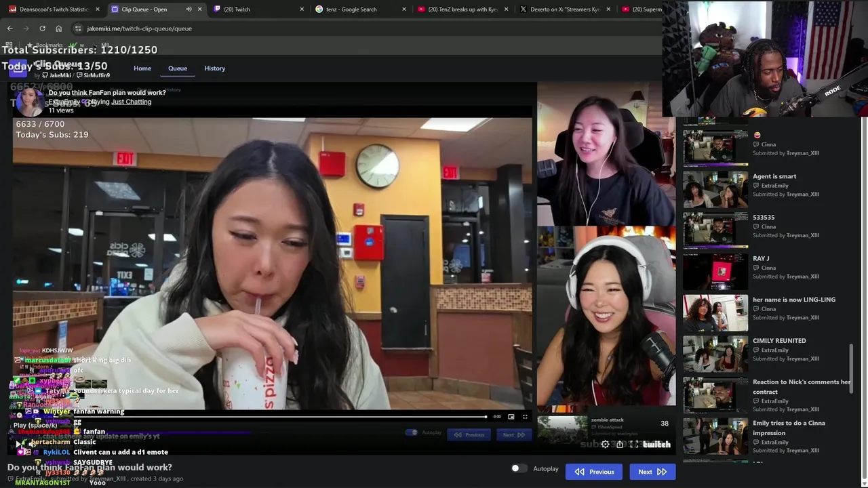868x488 pixels.
Task: Click the address bar URL field
Action: click(x=366, y=28)
